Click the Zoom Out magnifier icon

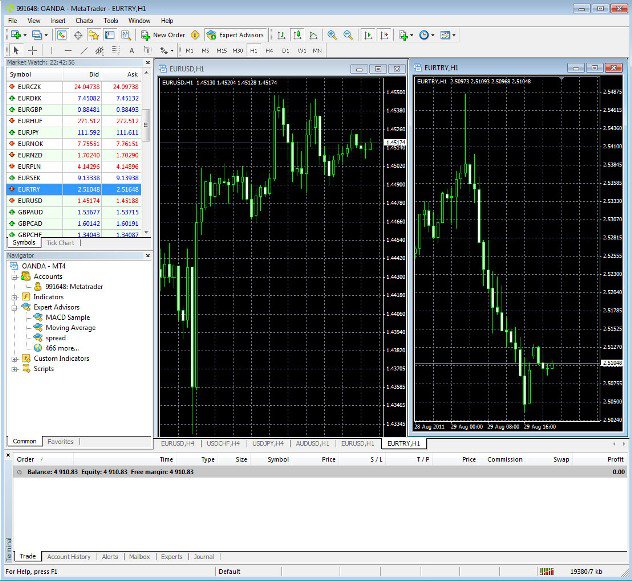pos(348,35)
